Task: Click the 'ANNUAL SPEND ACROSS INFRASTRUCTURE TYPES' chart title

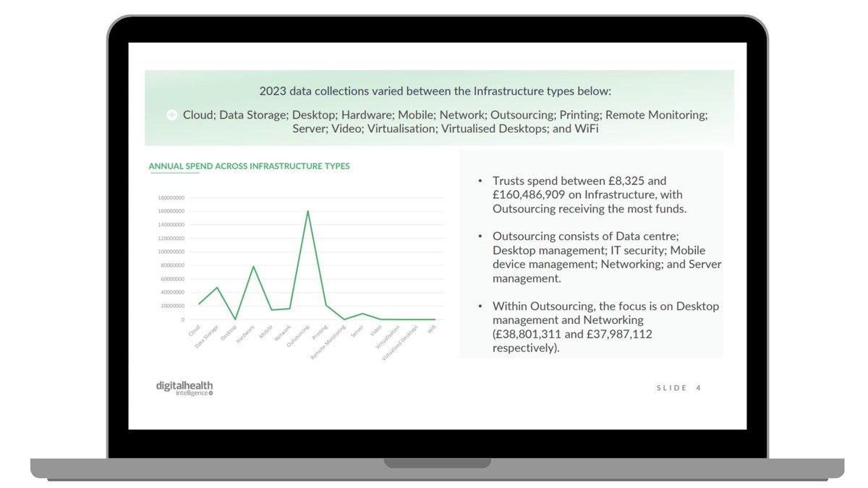Action: pyautogui.click(x=249, y=166)
